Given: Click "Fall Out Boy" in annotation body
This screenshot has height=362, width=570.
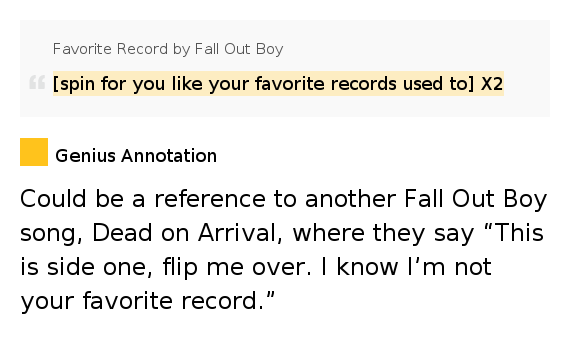Looking at the screenshot, I should pos(475,200).
